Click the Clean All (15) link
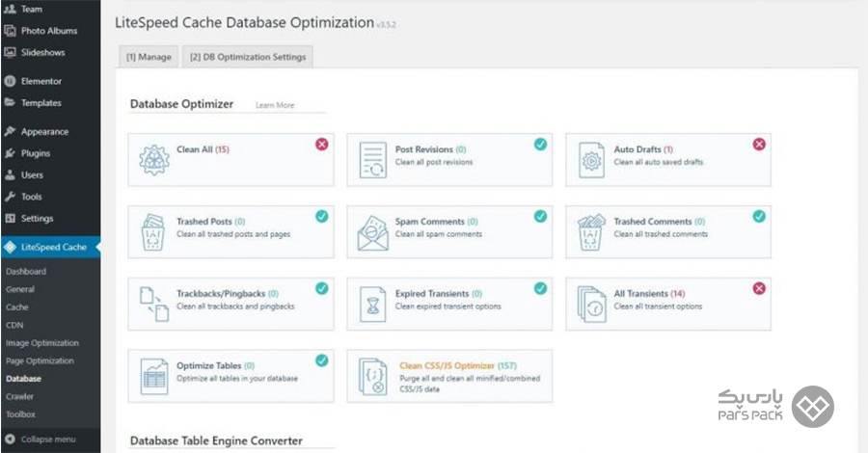Viewport: 868px width, 453px height. [x=203, y=149]
